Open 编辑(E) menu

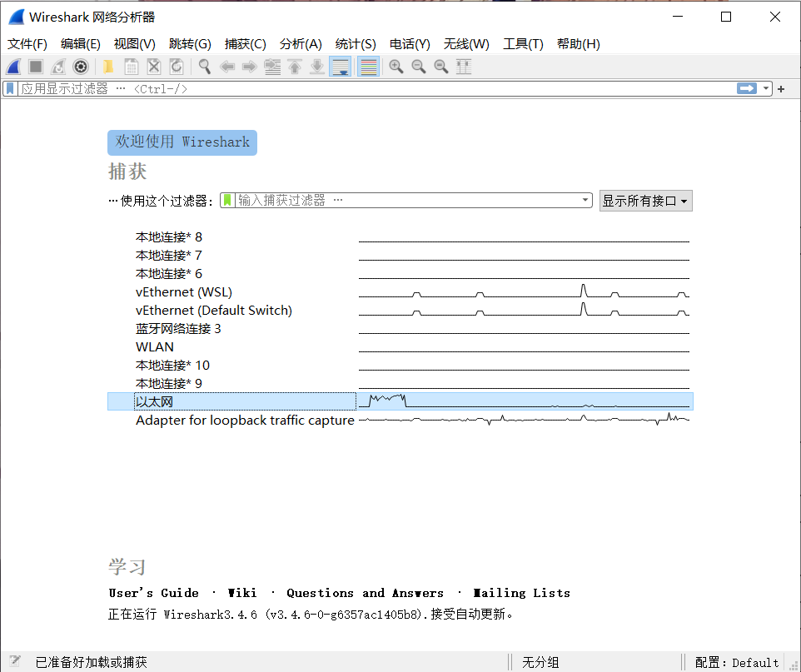coord(81,44)
